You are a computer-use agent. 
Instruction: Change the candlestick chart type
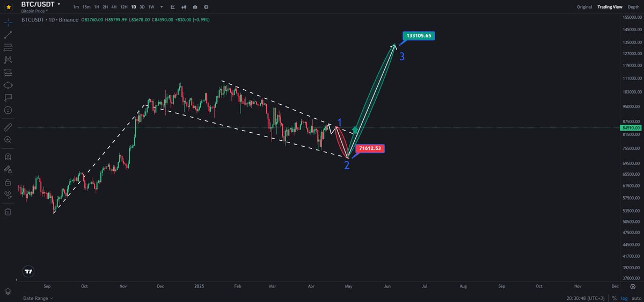coord(184,7)
